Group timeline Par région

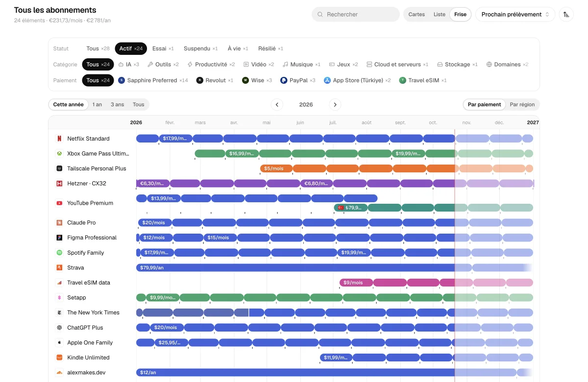pos(522,104)
